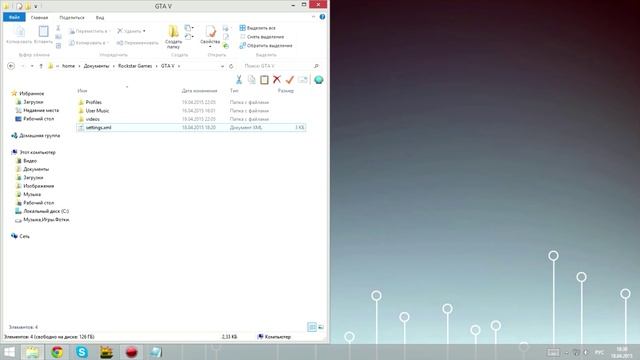
Task: Open Недавние места in the sidebar
Action: 41,110
